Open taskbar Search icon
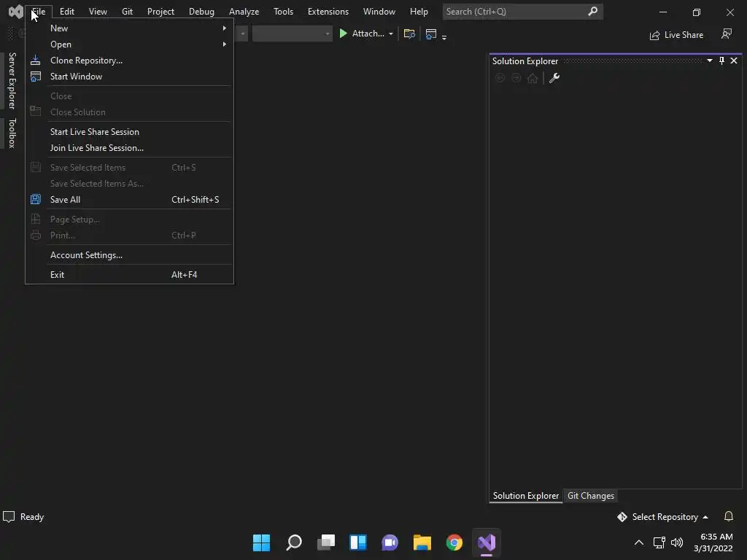747x560 pixels. coord(294,542)
